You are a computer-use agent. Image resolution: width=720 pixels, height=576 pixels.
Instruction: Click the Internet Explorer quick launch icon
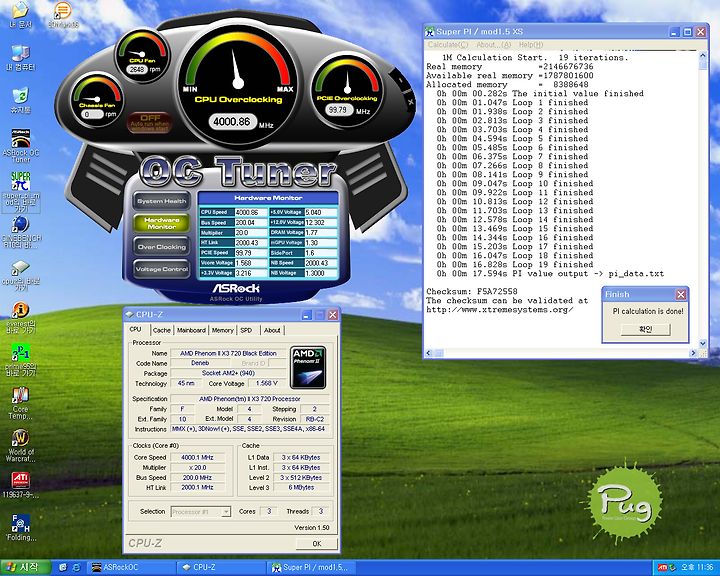[x=76, y=568]
